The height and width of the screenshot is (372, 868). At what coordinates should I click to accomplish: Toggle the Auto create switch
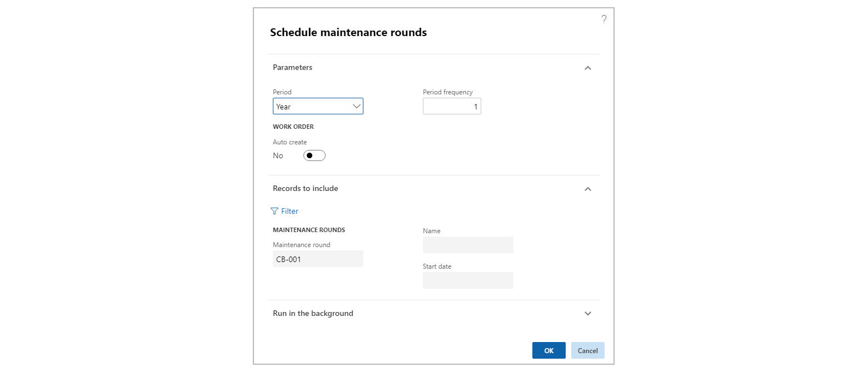coord(314,156)
